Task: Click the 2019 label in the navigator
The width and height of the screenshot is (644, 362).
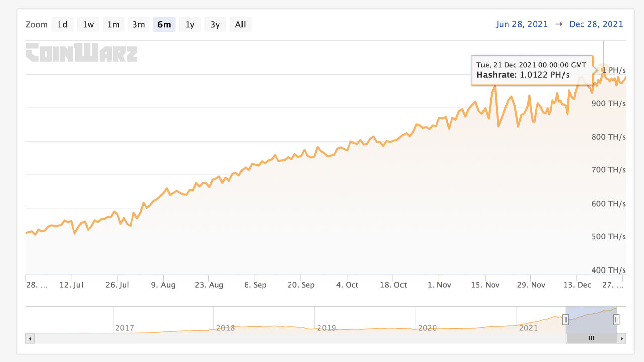Action: (327, 328)
